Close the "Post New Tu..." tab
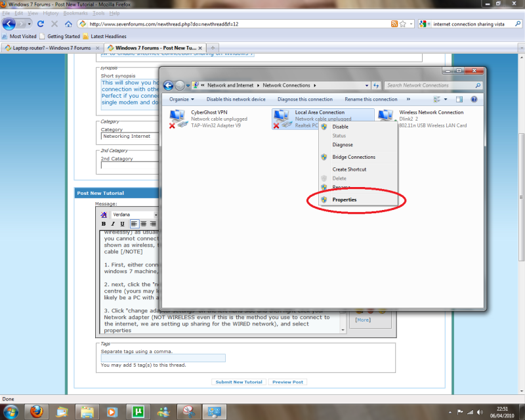 tap(200, 48)
